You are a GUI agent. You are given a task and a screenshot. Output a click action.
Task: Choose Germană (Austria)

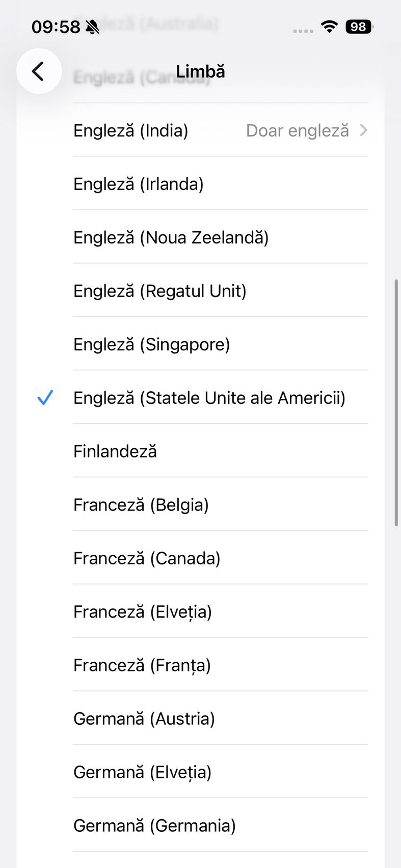tap(144, 719)
